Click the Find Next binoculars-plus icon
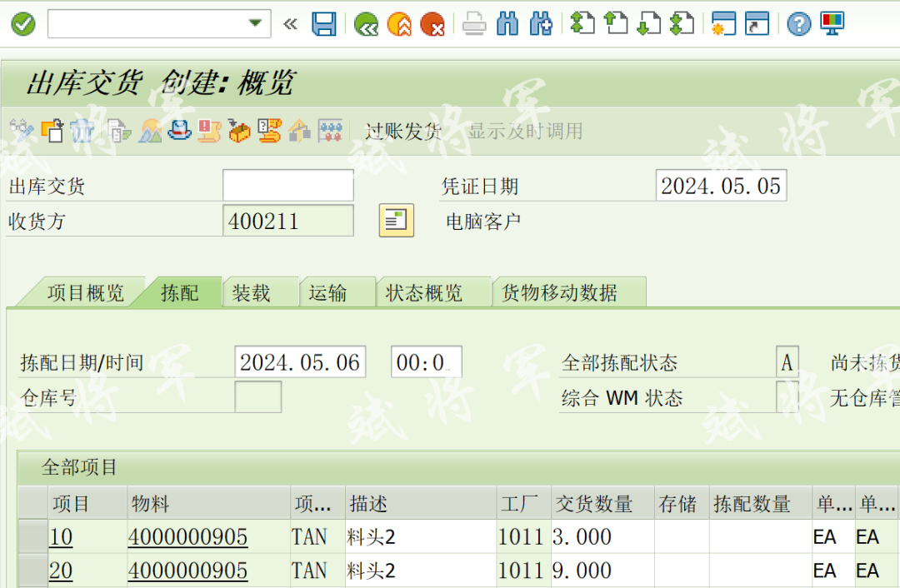Viewport: 900px width, 588px height. [x=541, y=24]
